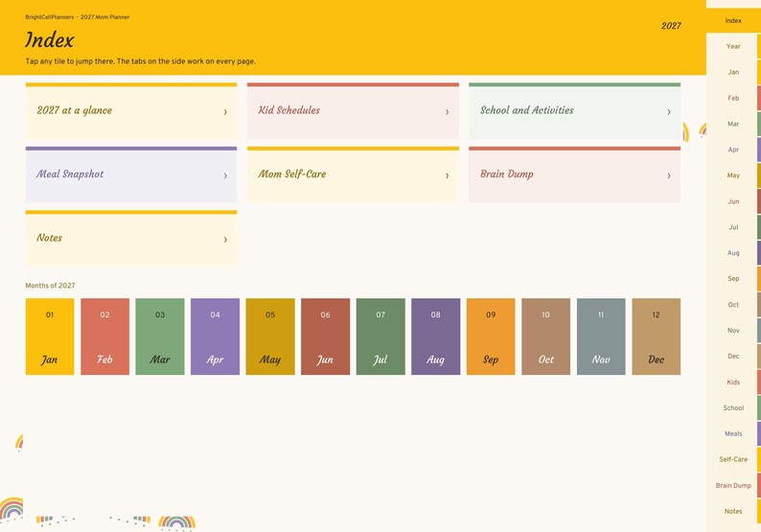761x532 pixels.
Task: Click the 'Tap any tile to jump there' instruction
Action: tap(140, 61)
